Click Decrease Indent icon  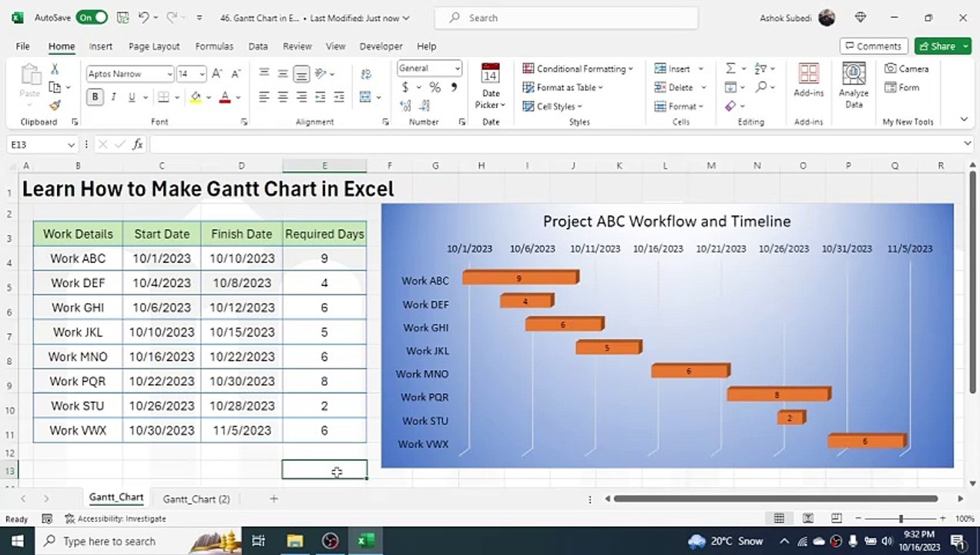[321, 97]
